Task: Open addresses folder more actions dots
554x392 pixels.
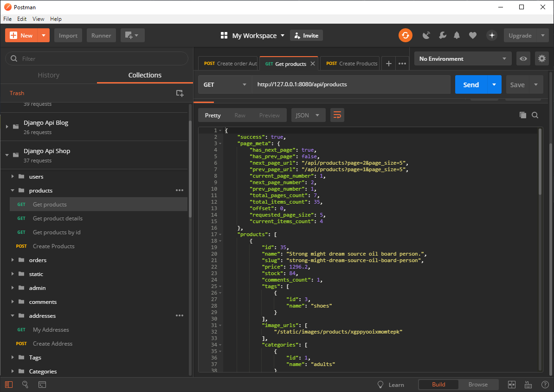Action: 180,316
